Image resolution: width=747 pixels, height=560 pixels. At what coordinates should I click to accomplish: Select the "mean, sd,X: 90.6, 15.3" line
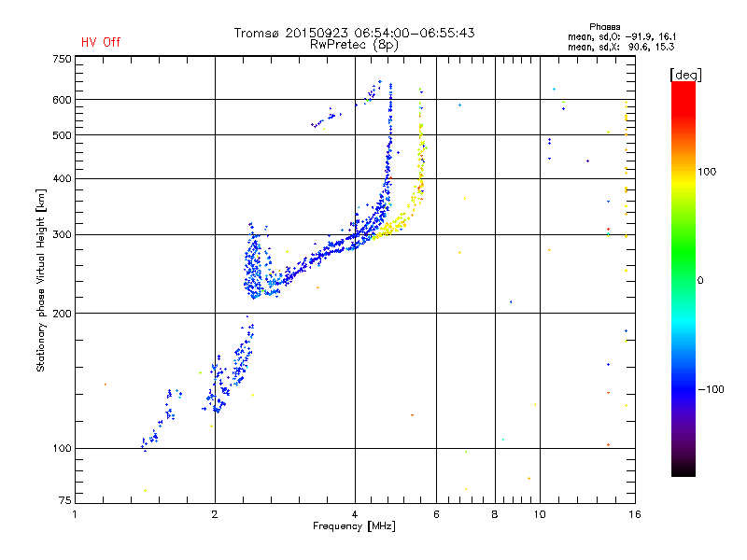pyautogui.click(x=621, y=48)
